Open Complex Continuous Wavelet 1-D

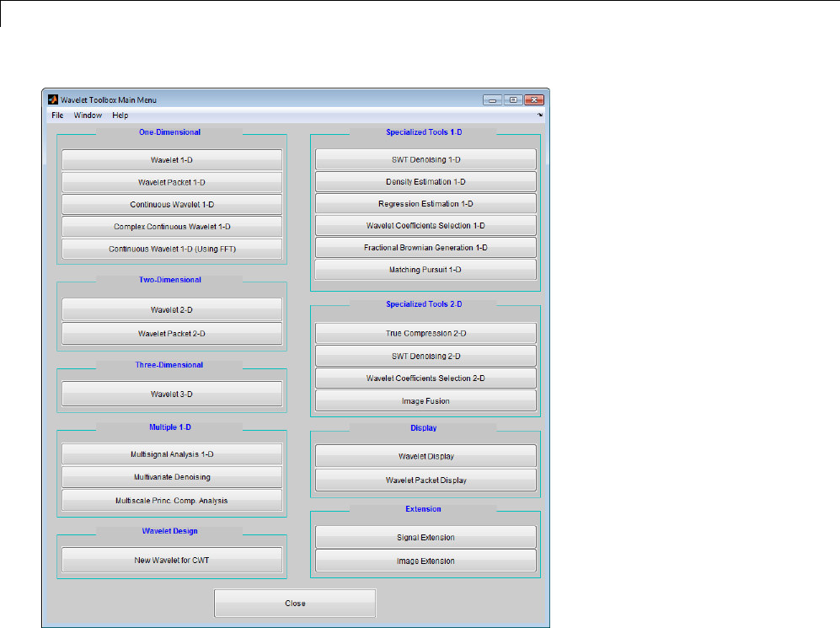coord(172,227)
